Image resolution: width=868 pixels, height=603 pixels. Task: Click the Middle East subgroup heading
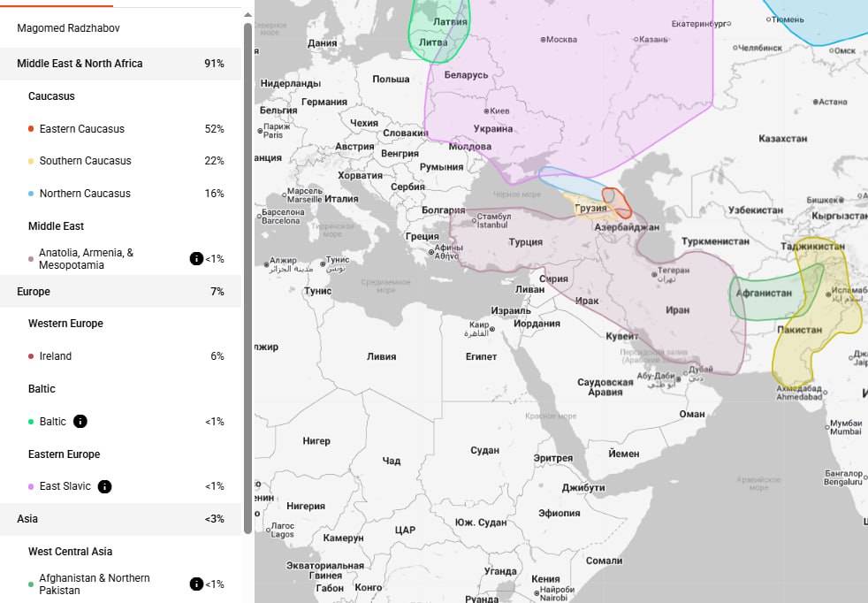(x=56, y=226)
